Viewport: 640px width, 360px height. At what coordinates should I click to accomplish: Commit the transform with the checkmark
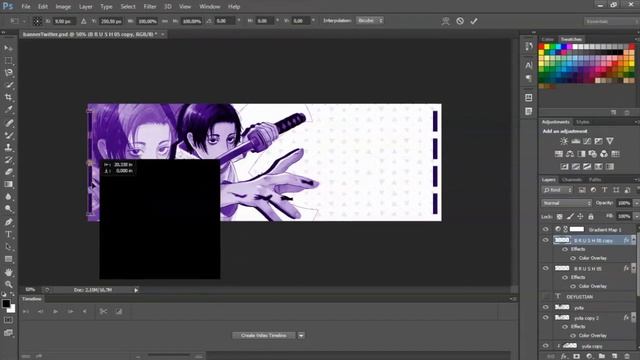coord(473,21)
